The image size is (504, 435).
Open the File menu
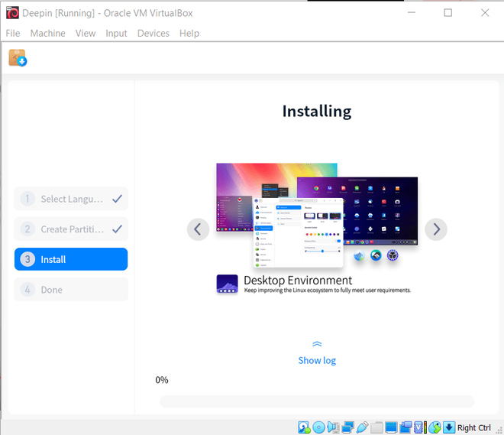[13, 33]
